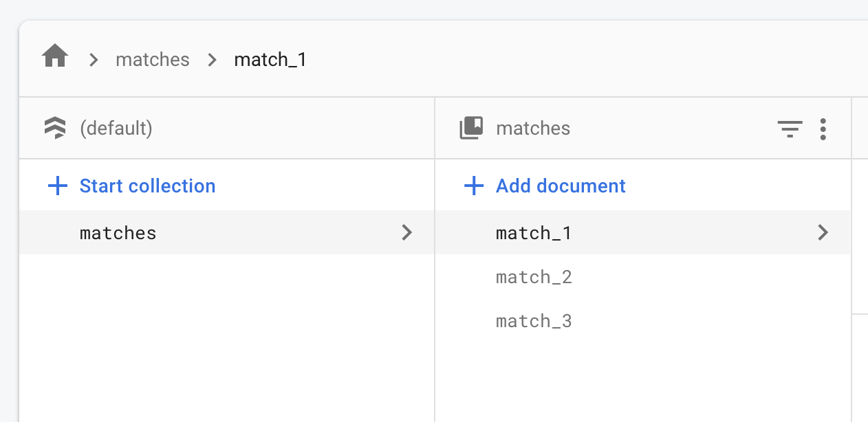
Task: Click the plus icon next to Start collection
Action: 57,186
